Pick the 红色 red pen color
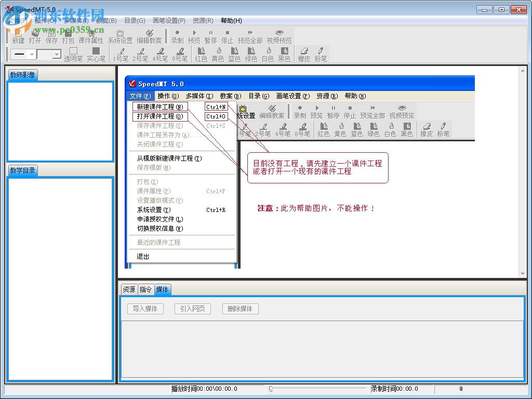The width and height of the screenshot is (532, 399). coord(201,54)
